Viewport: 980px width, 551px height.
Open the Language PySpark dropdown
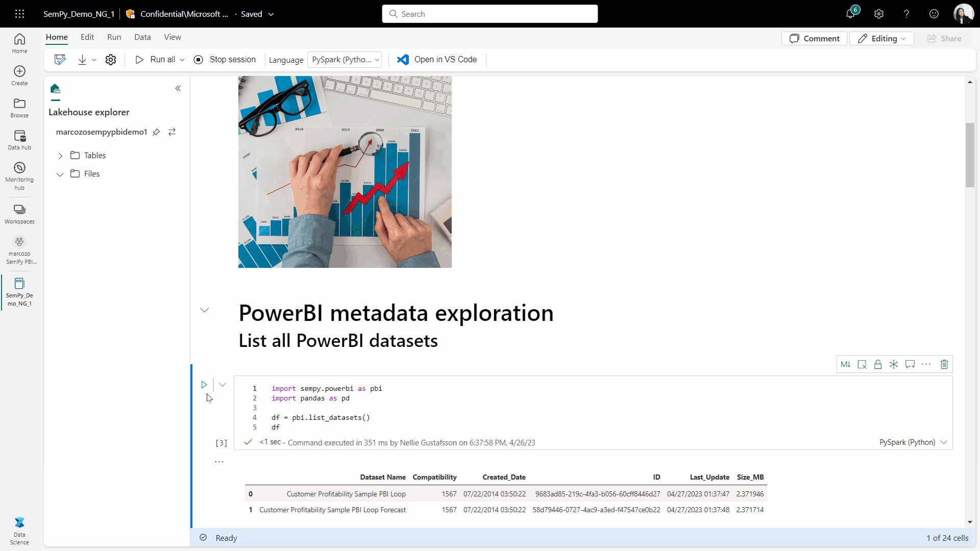point(345,60)
